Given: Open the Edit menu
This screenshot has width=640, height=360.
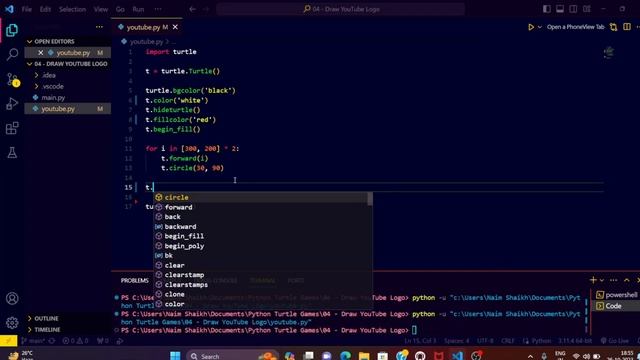Looking at the screenshot, I should click(x=45, y=9).
